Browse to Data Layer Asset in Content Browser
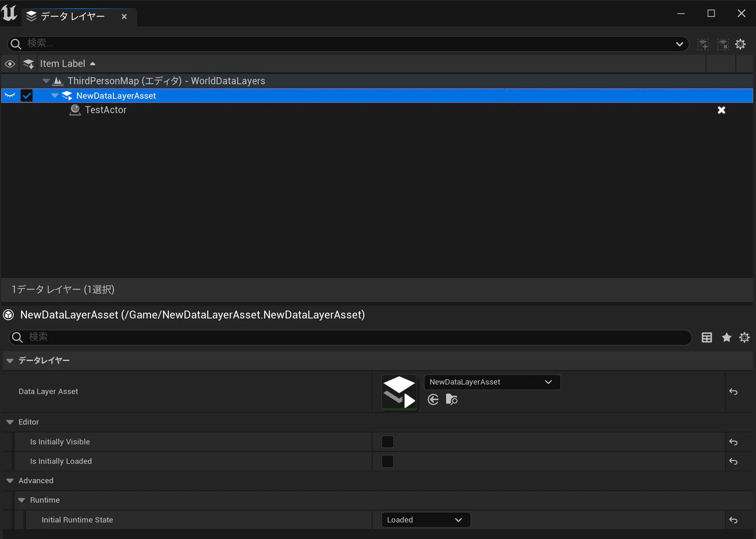 (452, 399)
